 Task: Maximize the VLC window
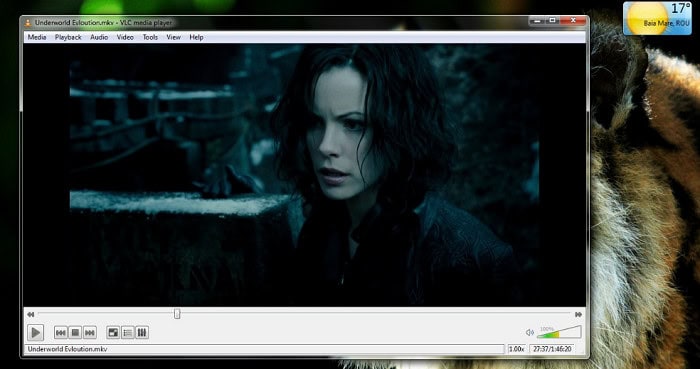pos(553,21)
